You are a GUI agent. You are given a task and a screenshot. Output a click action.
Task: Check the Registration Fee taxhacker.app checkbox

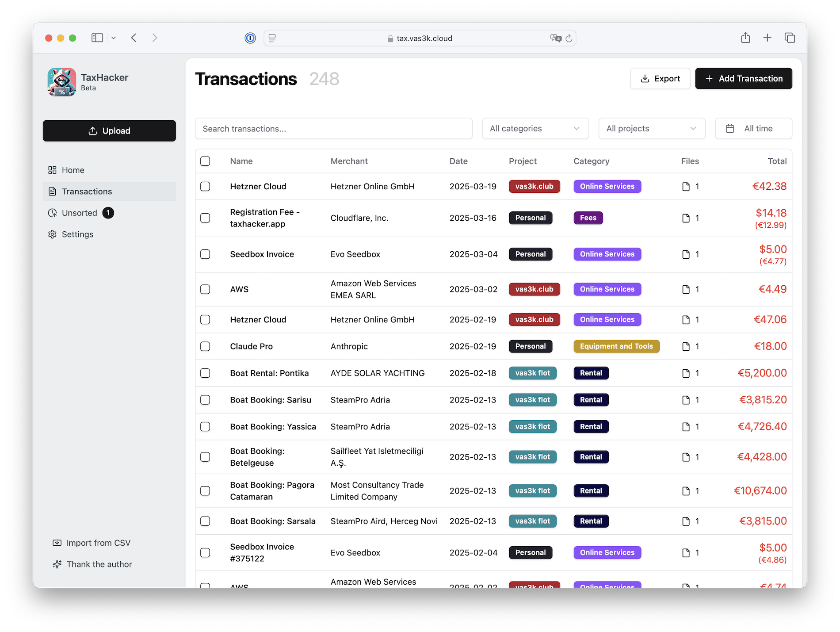click(x=205, y=218)
